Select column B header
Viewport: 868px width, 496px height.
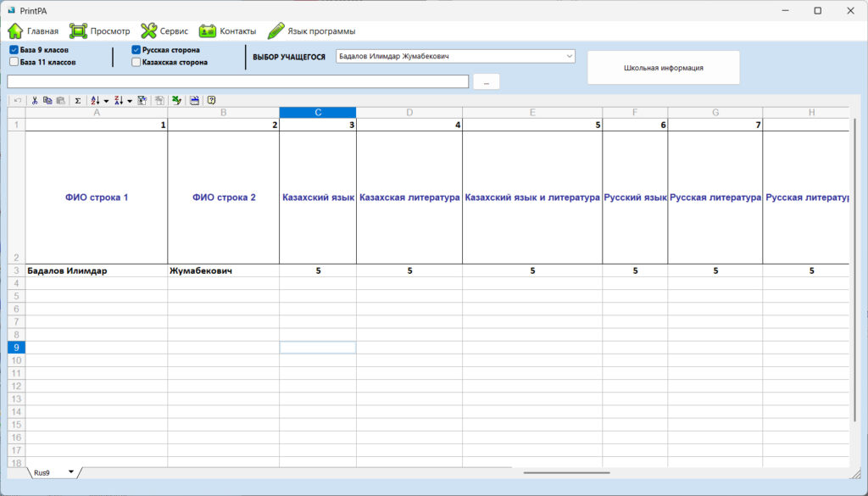coord(224,113)
